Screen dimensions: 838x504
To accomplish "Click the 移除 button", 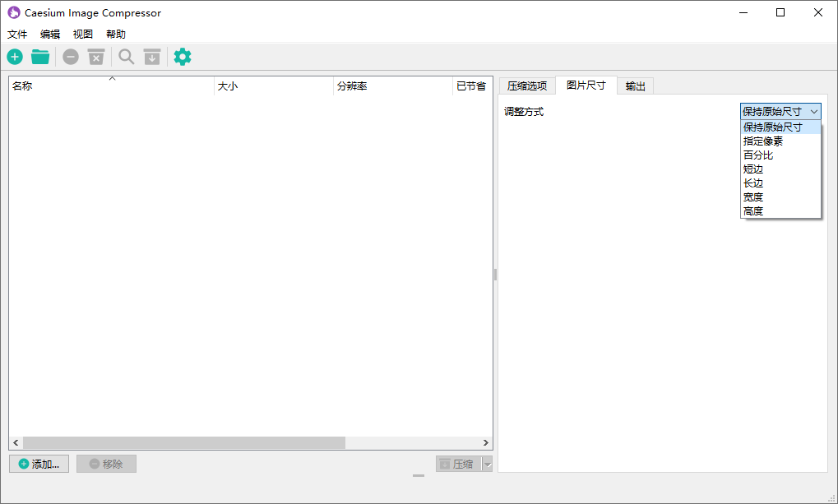I will pos(106,464).
